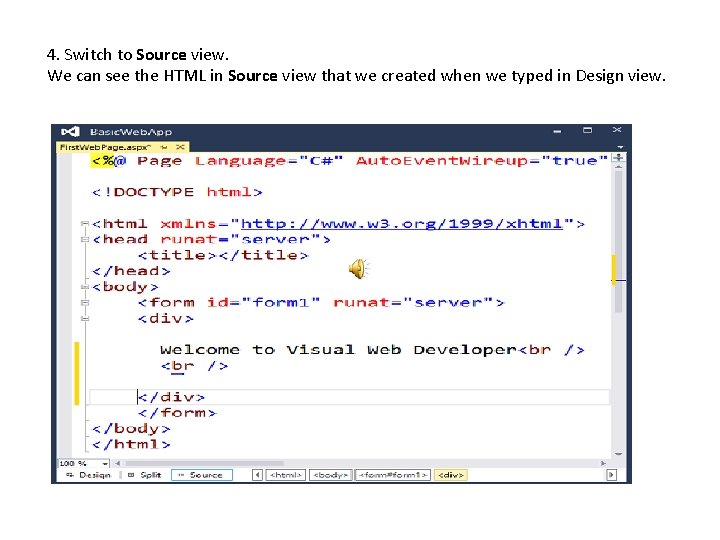The height and width of the screenshot is (540, 720).
Task: Collapse the <form> code block
Action: pyautogui.click(x=84, y=303)
